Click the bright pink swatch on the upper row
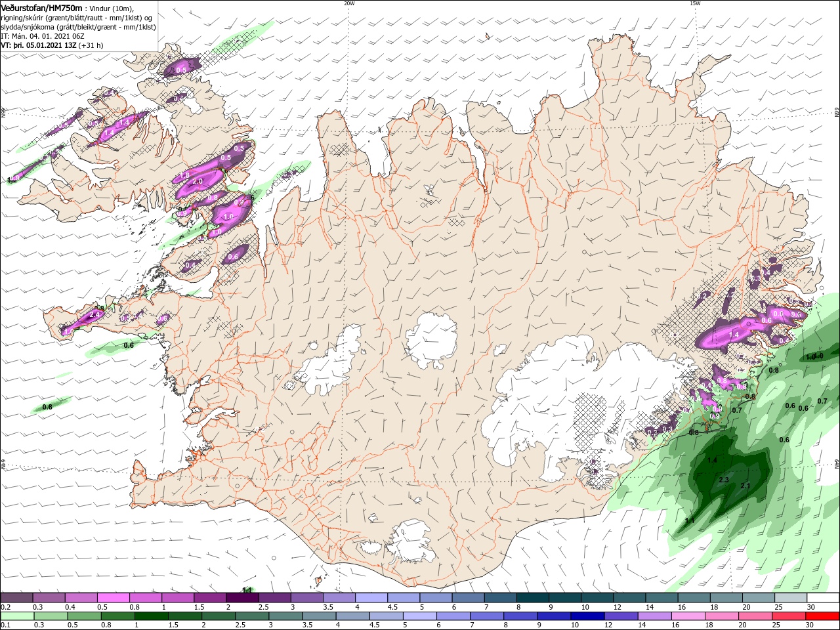This screenshot has width=840, height=630. (113, 598)
